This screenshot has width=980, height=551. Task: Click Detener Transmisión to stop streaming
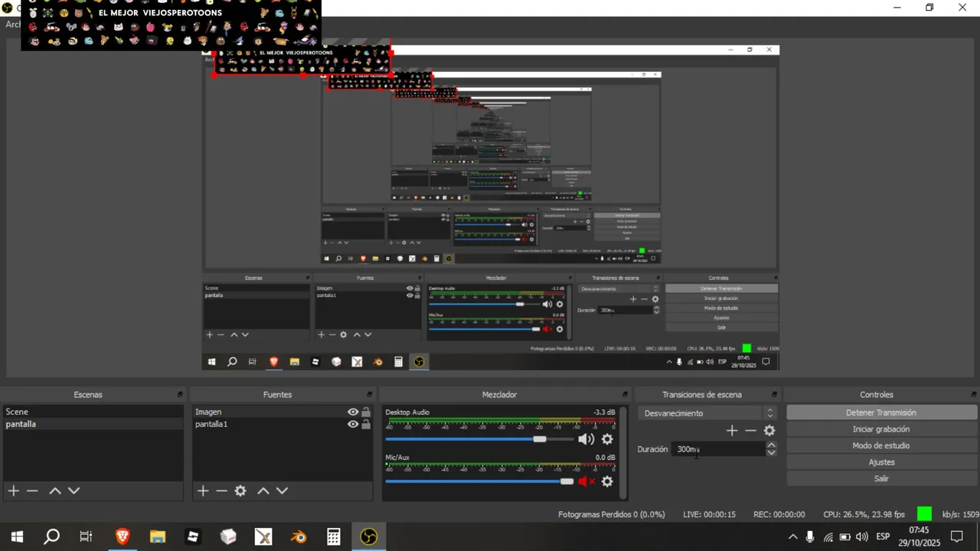[x=881, y=412]
